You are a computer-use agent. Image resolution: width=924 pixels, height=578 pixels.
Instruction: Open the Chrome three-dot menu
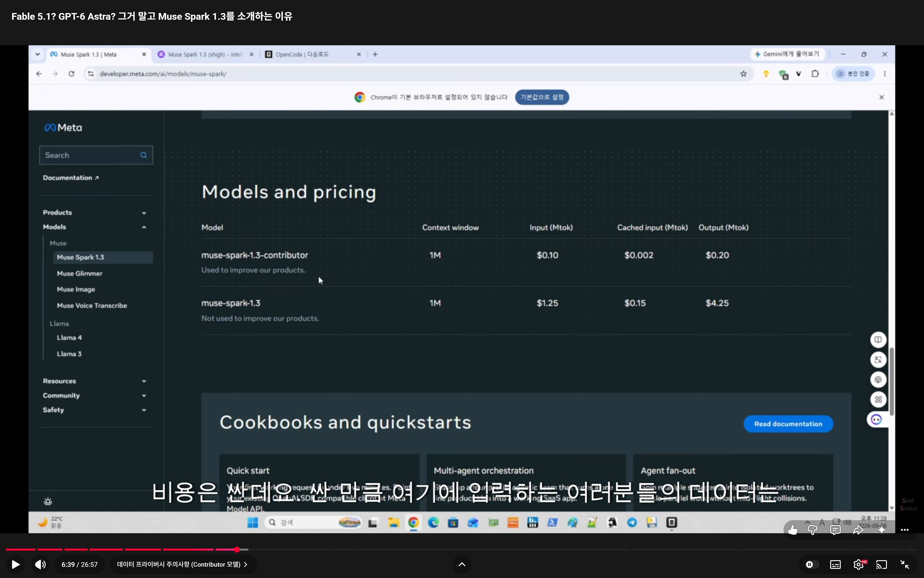(x=885, y=74)
